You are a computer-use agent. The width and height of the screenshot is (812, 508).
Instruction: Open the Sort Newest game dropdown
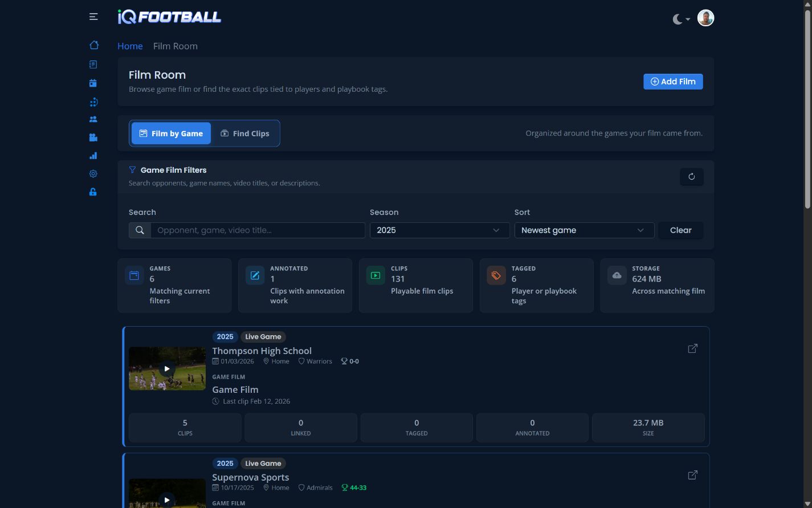(x=584, y=230)
